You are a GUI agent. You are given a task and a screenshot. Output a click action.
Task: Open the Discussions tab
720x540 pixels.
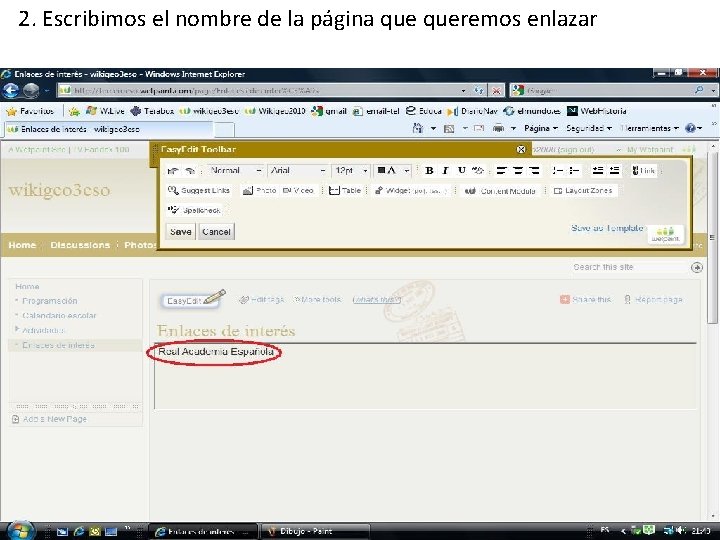(x=80, y=245)
